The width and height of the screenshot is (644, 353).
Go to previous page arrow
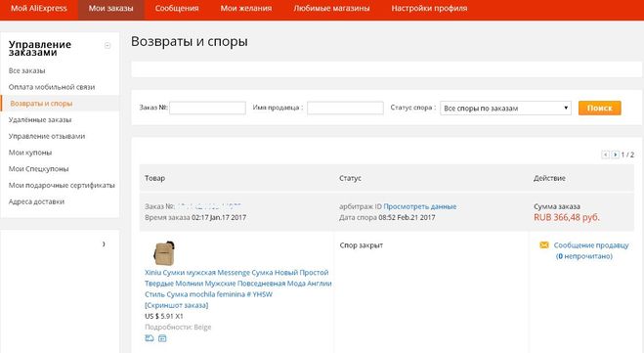pos(605,154)
